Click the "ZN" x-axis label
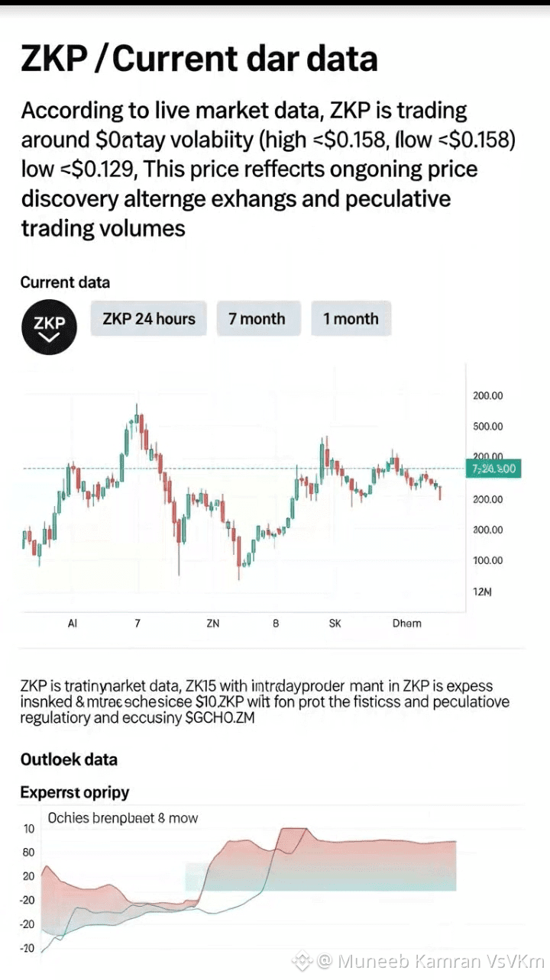The height and width of the screenshot is (980, 550). click(x=212, y=623)
